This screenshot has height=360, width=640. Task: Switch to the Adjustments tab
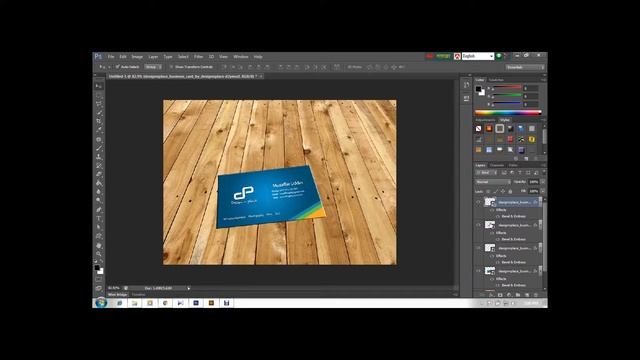click(485, 120)
